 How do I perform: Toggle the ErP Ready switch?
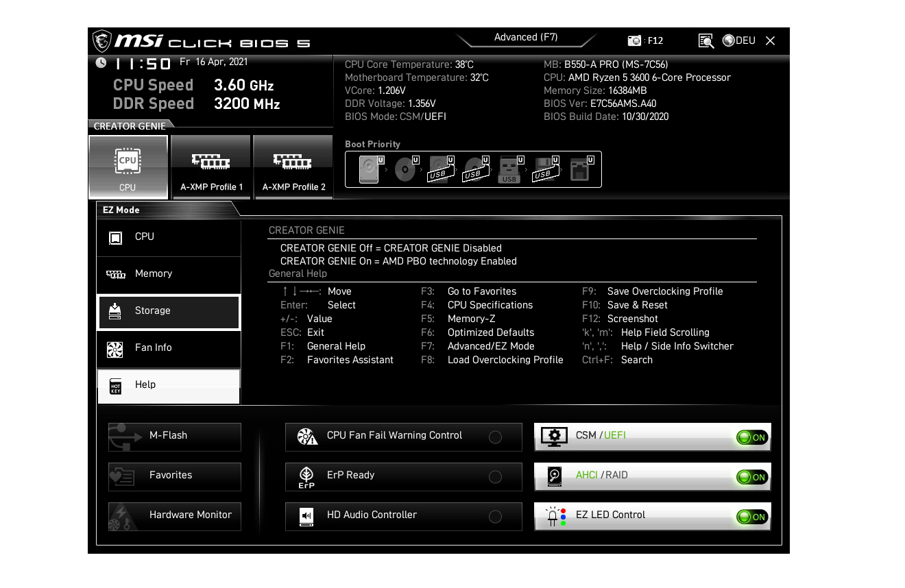(x=495, y=477)
